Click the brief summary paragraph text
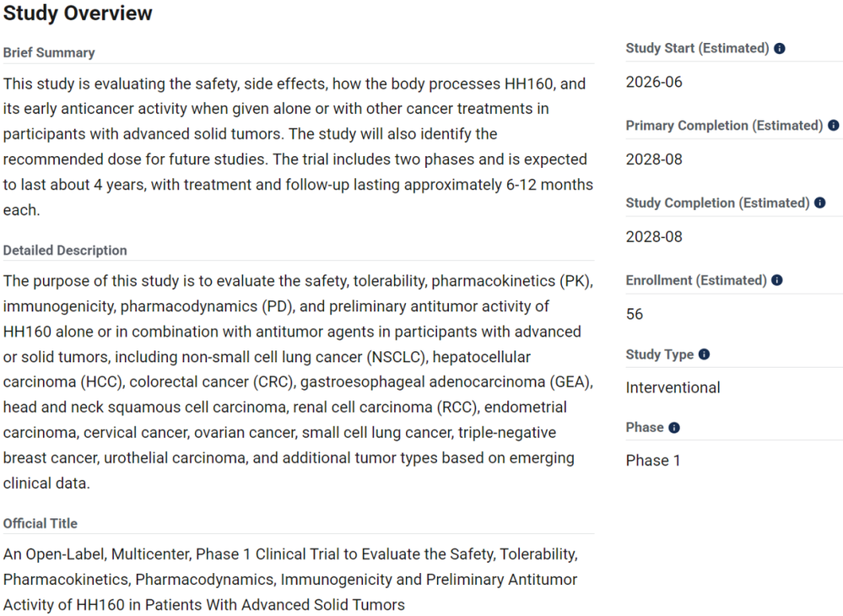The width and height of the screenshot is (843, 616). coord(298,147)
